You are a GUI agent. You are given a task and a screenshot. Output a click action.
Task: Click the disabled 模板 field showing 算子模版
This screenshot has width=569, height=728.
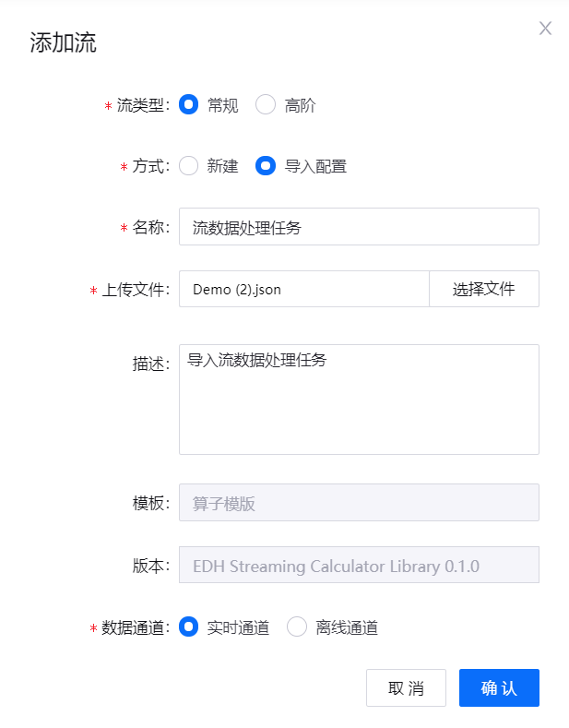[359, 503]
